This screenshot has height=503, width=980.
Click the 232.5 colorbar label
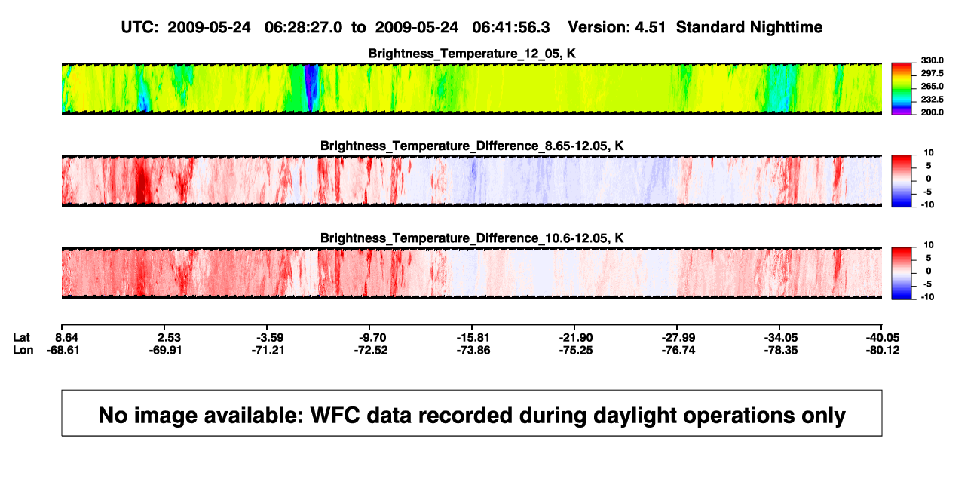930,99
